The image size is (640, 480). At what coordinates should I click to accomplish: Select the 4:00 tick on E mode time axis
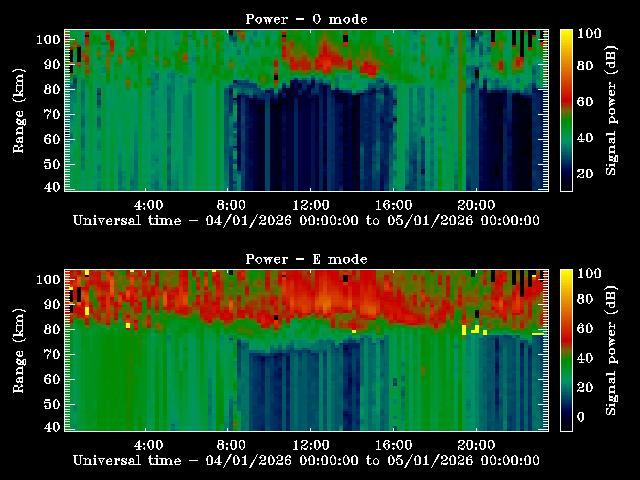pos(148,443)
